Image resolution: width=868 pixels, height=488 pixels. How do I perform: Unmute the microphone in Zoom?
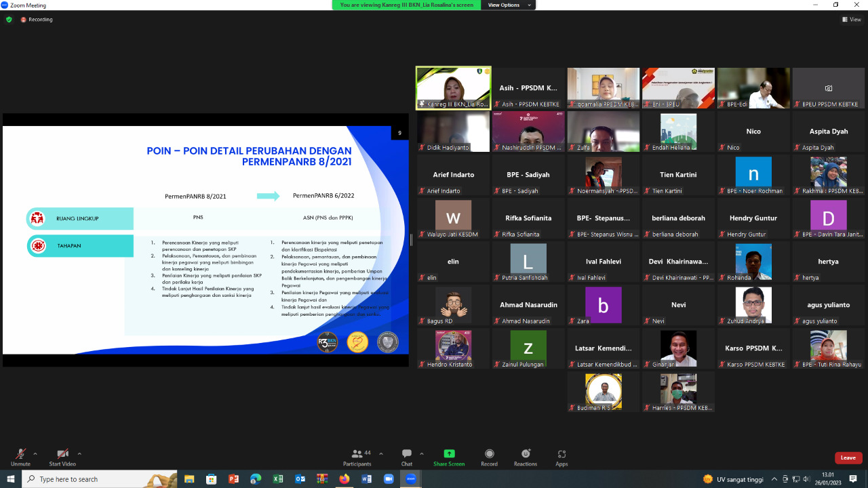point(20,454)
